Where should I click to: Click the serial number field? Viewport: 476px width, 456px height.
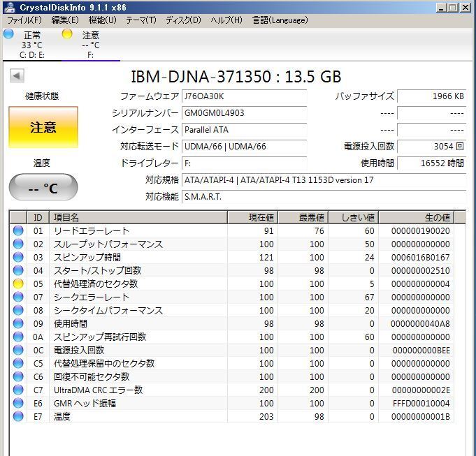(244, 113)
